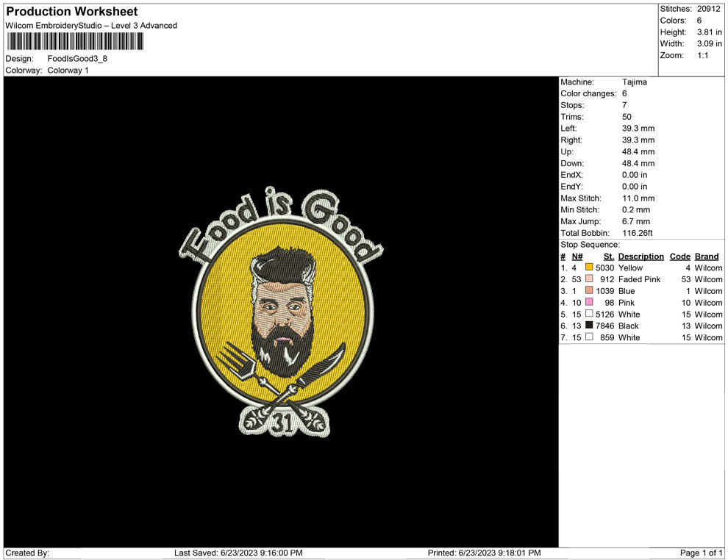
Task: Click the White swatch in row 7
Action: (x=589, y=337)
